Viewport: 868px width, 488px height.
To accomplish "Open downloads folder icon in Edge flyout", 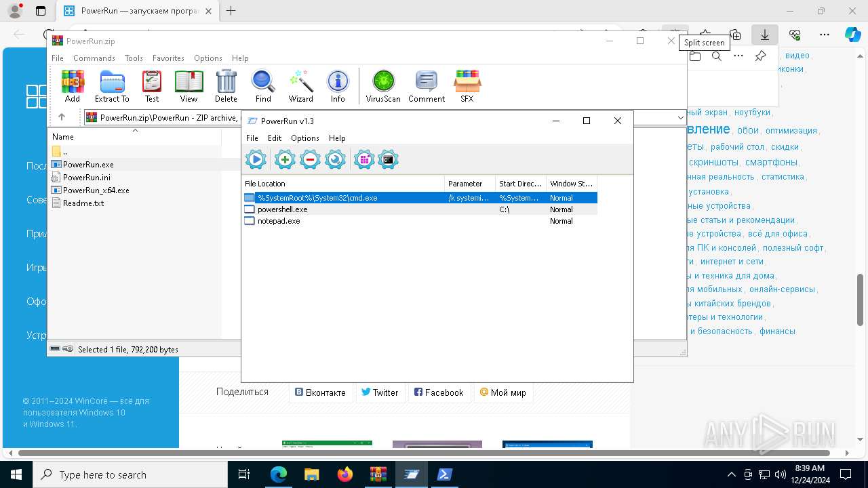I will click(695, 56).
